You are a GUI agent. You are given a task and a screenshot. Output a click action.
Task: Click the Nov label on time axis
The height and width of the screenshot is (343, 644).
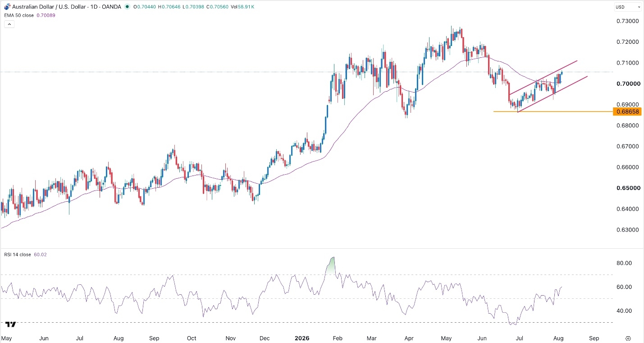pyautogui.click(x=230, y=338)
